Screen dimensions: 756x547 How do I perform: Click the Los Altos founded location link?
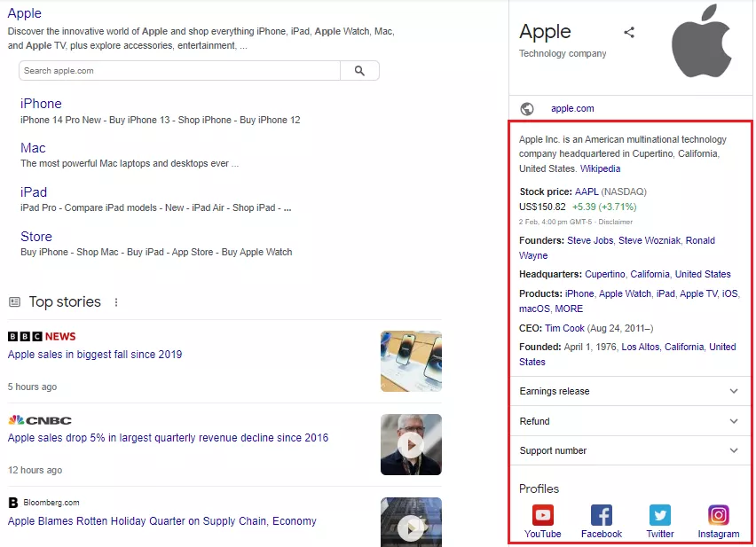641,347
